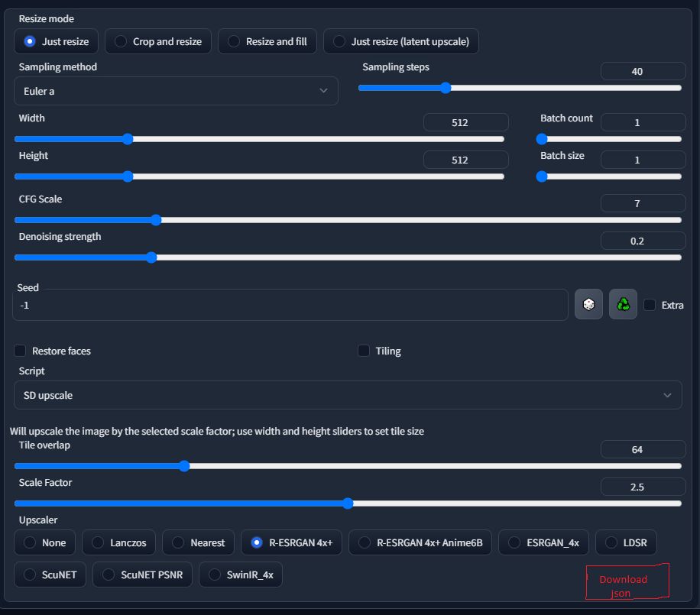Choose LDSR upscaler
Image resolution: width=700 pixels, height=615 pixels.
coord(626,542)
